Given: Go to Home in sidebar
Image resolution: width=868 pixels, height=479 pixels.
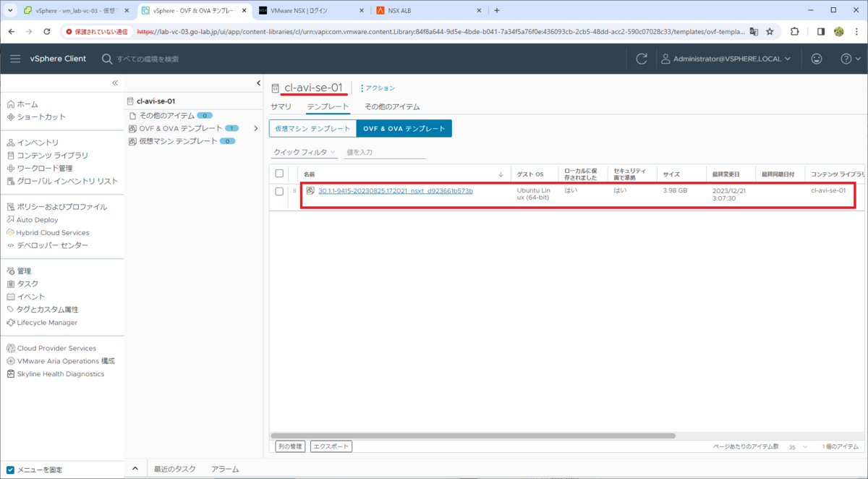Looking at the screenshot, I should click(22, 104).
